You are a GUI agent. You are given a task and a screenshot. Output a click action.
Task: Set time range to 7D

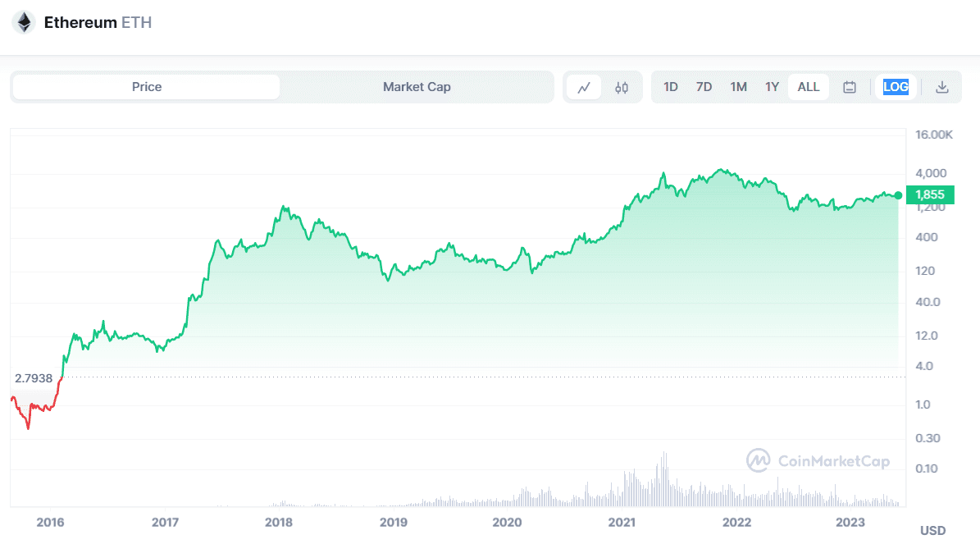704,87
